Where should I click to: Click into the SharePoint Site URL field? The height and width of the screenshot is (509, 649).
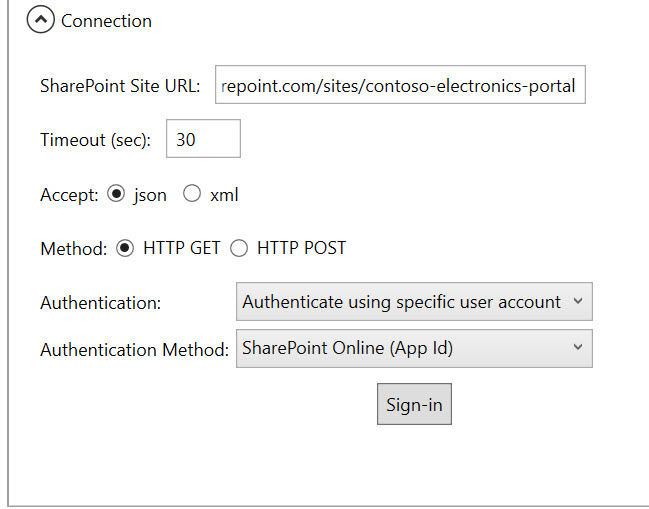pyautogui.click(x=400, y=84)
